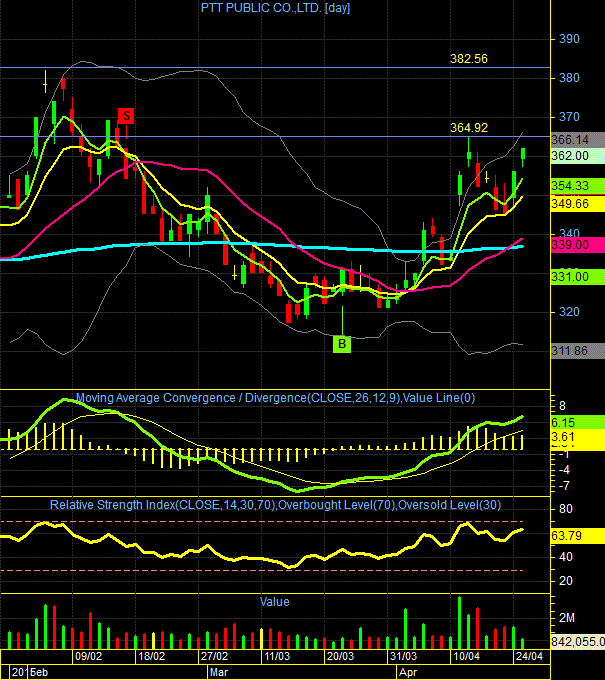Click the 18/02 date axis label
This screenshot has width=605, height=680.
click(151, 656)
